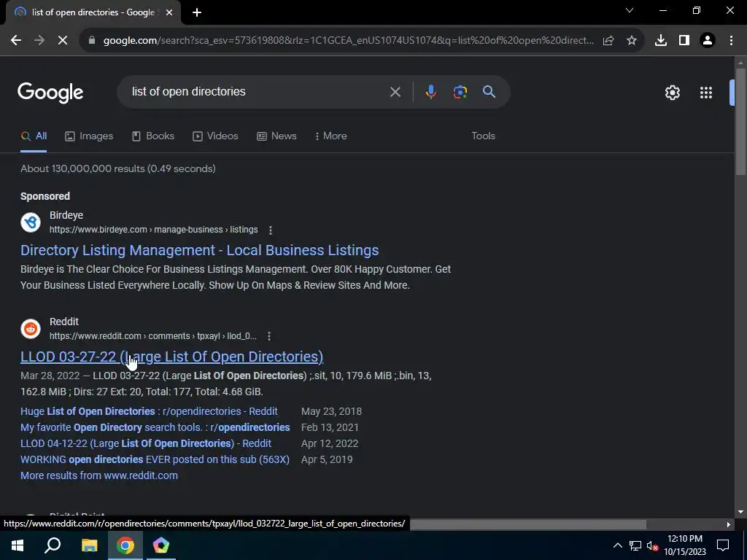Screen dimensions: 747x560
Task: Select the All results tab
Action: (x=34, y=136)
